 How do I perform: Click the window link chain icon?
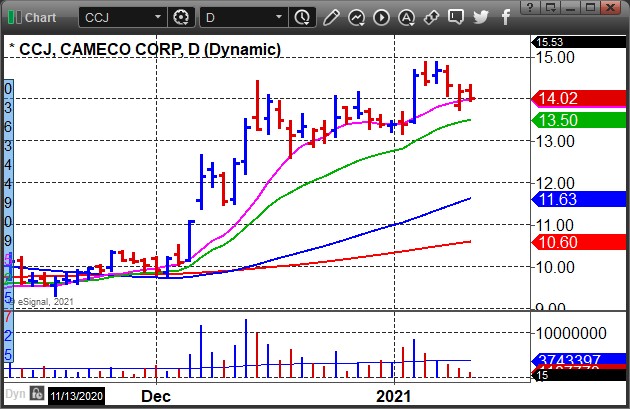[x=431, y=18]
